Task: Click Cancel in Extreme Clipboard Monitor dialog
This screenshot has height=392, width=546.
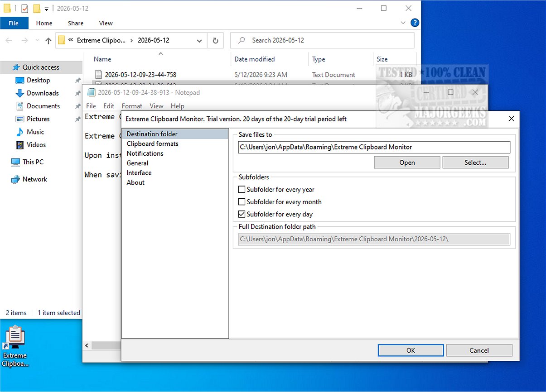Action: 479,350
